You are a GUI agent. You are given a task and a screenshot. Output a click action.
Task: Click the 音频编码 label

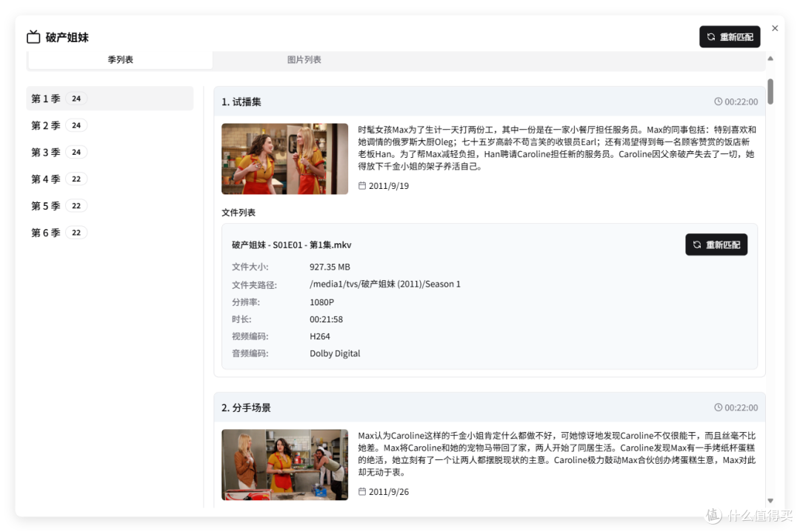click(250, 353)
